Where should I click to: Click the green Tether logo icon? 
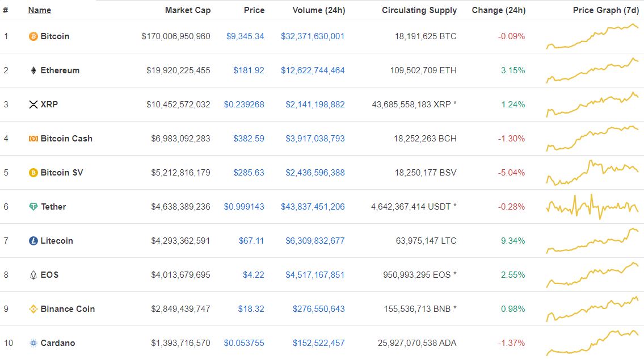33,207
